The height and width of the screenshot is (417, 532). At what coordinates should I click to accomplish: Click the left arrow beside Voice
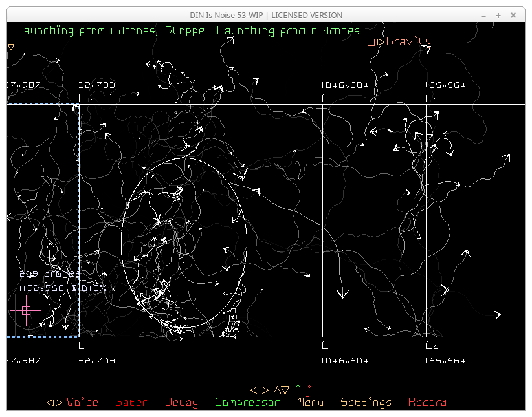click(x=50, y=403)
